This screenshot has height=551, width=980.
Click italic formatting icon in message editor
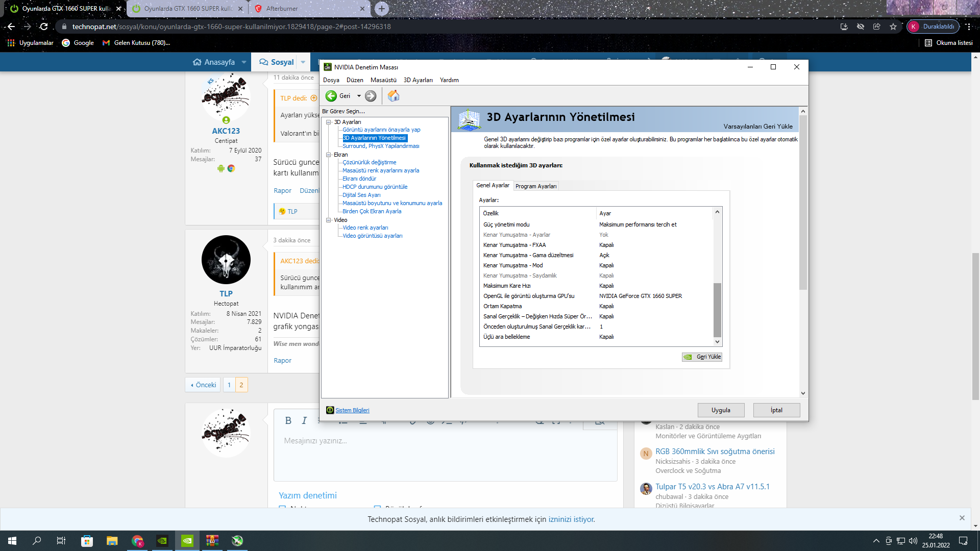click(304, 420)
